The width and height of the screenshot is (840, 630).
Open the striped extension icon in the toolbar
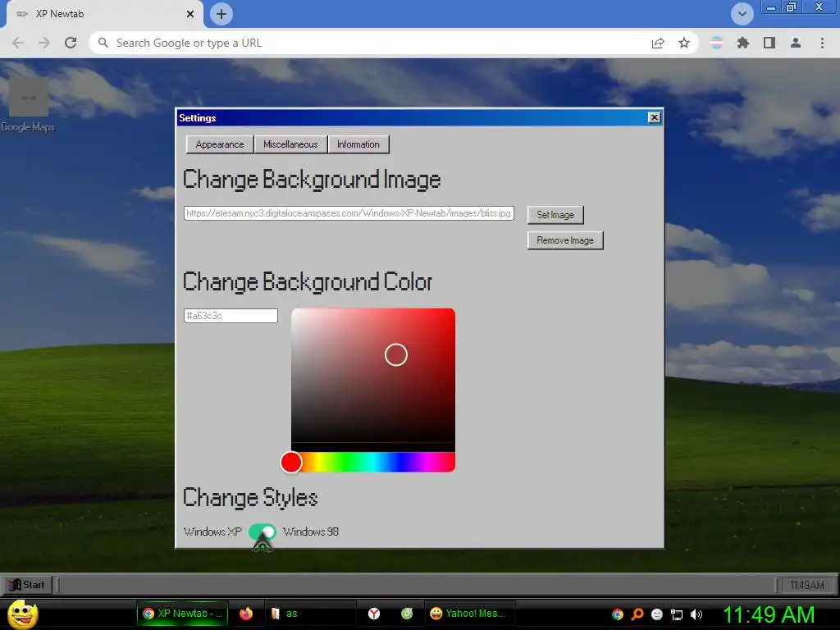click(717, 43)
